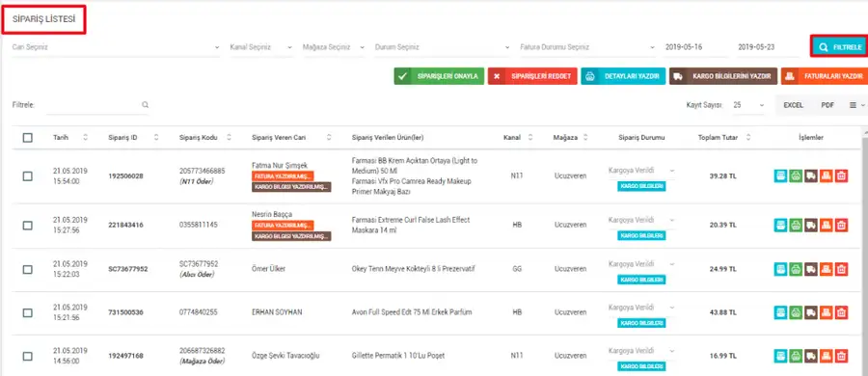The image size is (868, 376).
Task: Click the Siparişleri Onayla button
Action: tap(439, 76)
